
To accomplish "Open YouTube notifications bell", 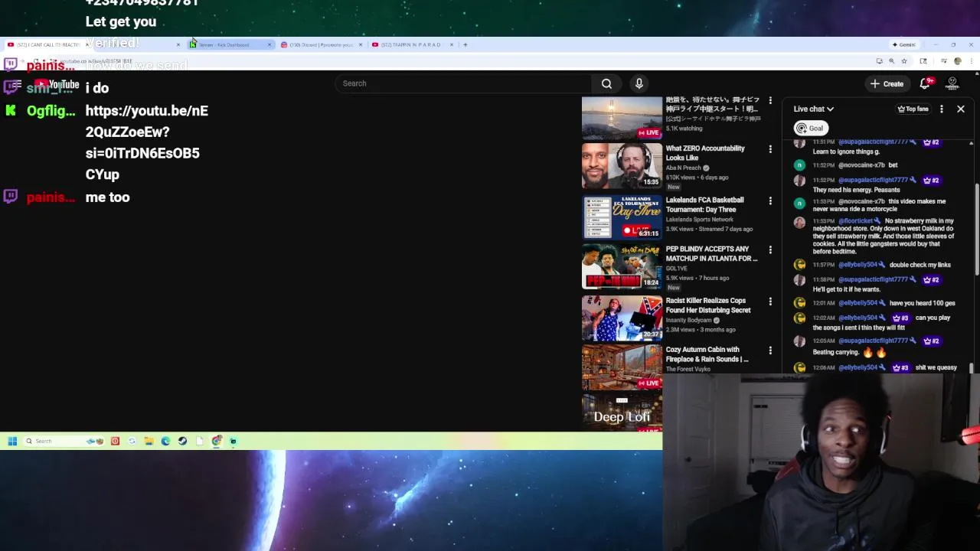I will point(925,83).
